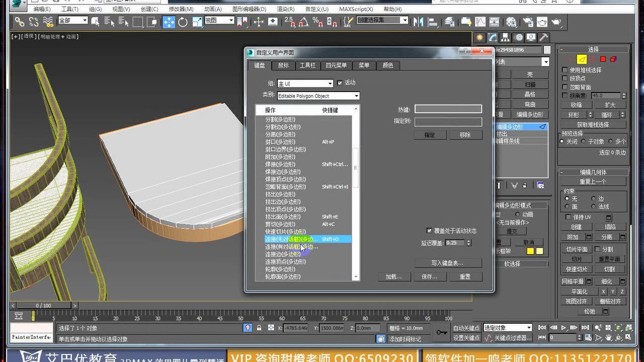
Task: Click the 移除 button
Action: point(465,135)
